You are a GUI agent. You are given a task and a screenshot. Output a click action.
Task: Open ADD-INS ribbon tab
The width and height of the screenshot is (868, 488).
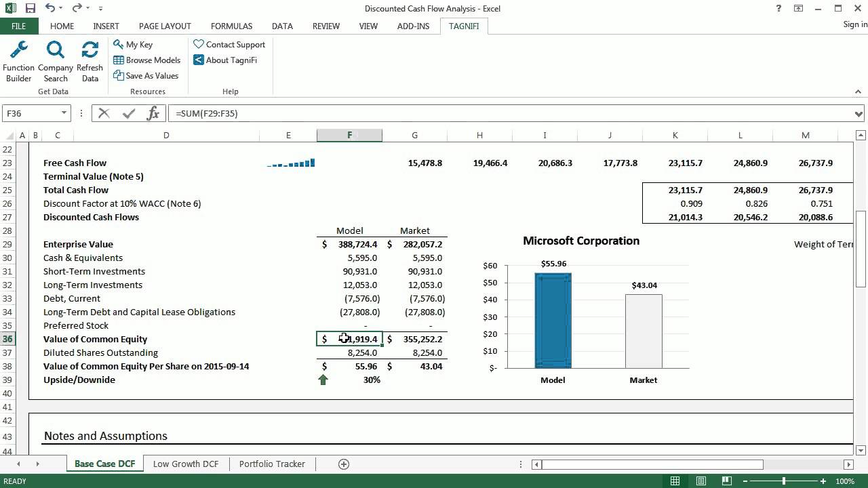click(x=413, y=26)
